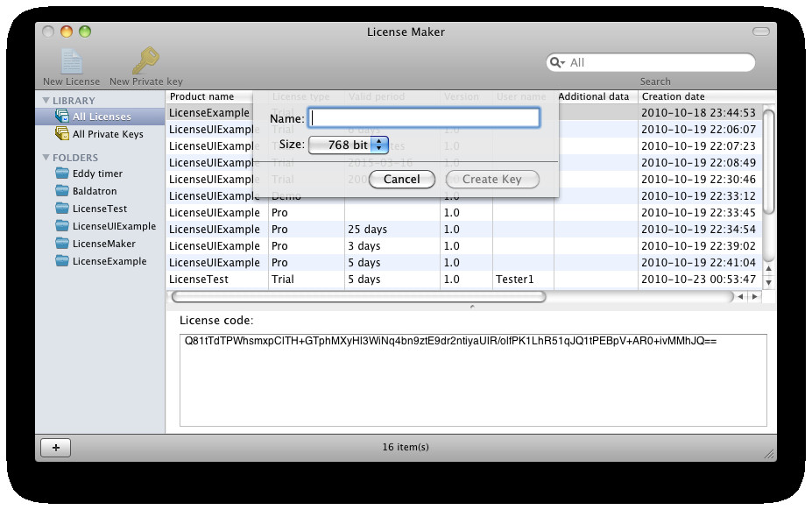812x510 pixels.
Task: Click the horizontal scrollbar thumb
Action: (x=358, y=296)
